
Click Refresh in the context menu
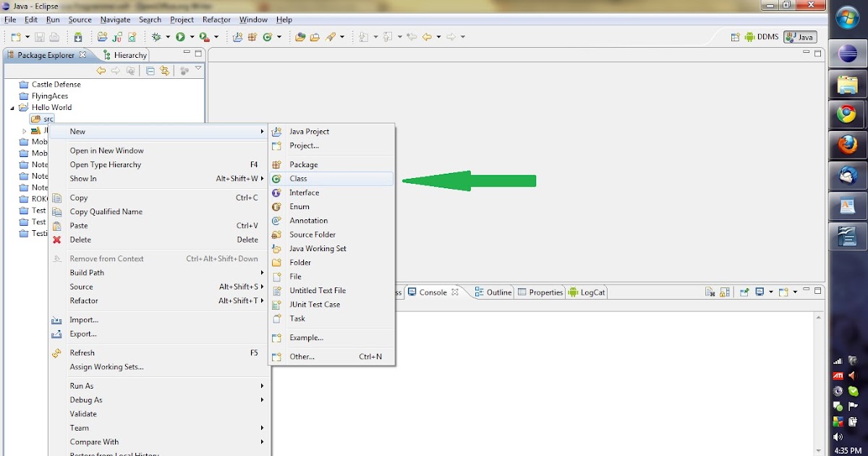82,352
